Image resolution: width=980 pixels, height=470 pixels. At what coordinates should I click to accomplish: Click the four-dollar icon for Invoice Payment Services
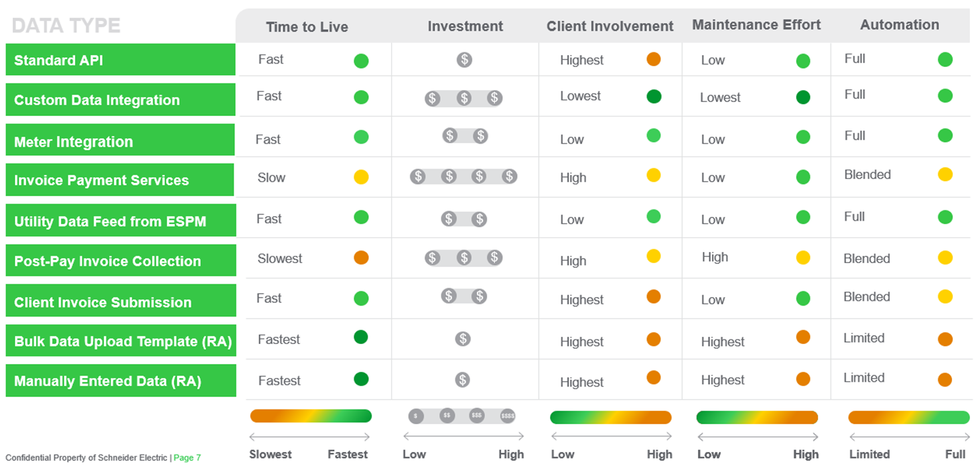463,176
